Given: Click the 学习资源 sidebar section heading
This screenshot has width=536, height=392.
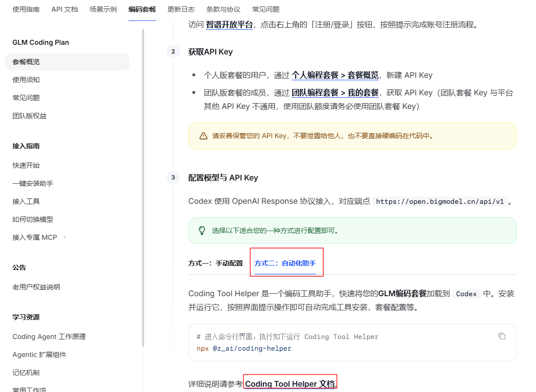Looking at the screenshot, I should tap(26, 317).
